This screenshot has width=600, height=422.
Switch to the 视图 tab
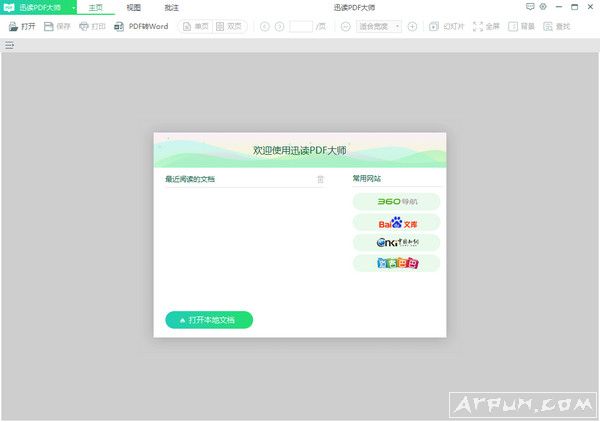point(134,8)
